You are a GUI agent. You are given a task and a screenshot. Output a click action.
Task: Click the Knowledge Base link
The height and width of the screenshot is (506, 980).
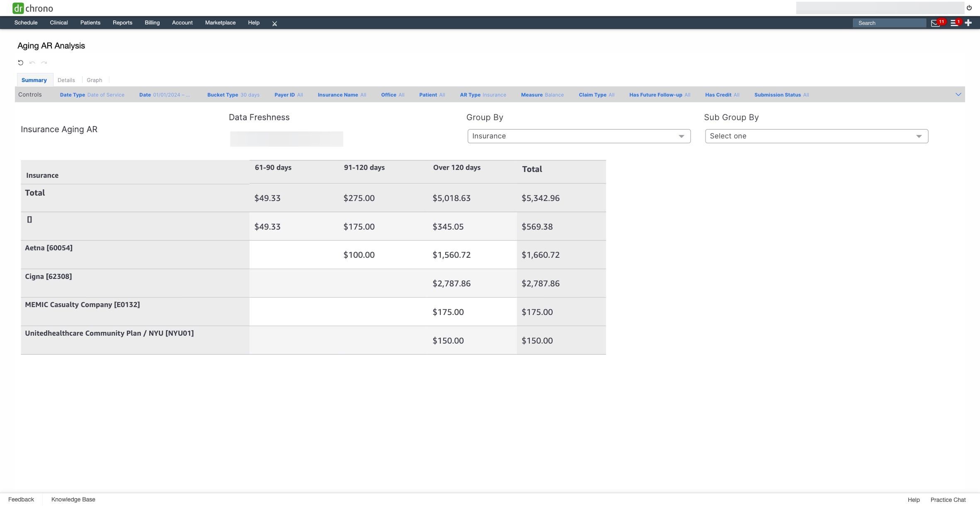pos(73,499)
